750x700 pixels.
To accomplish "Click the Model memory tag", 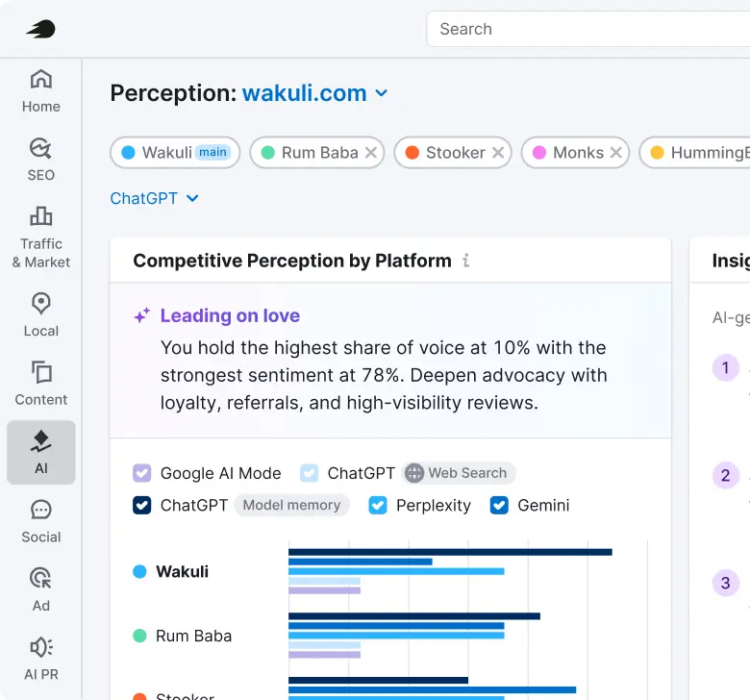I will coord(291,505).
